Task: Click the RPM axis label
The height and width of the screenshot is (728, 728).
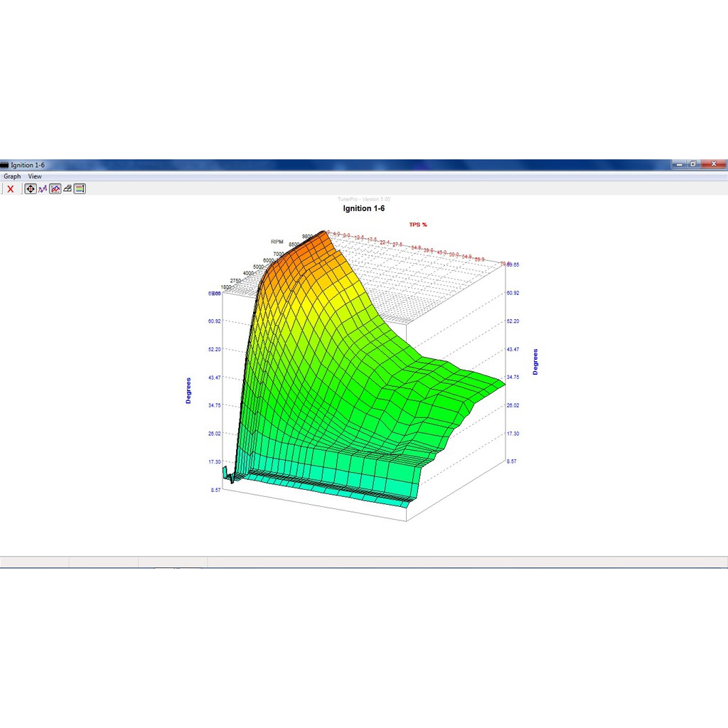Action: point(277,241)
